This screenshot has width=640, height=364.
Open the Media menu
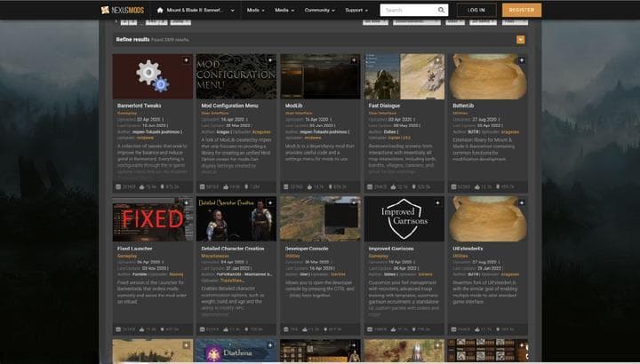coord(284,10)
